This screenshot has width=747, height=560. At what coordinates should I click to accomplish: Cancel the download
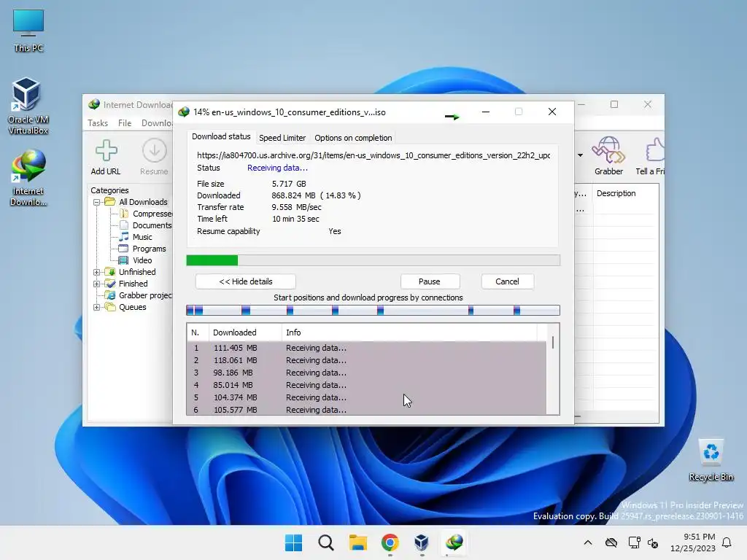point(507,281)
